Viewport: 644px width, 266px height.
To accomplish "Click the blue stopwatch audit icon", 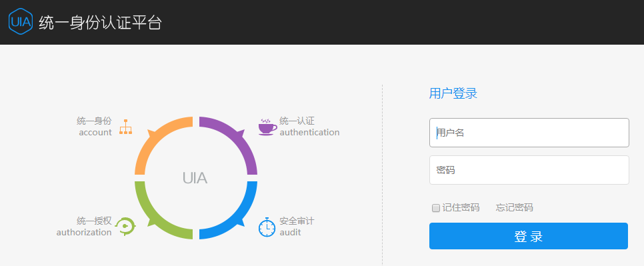I will click(x=267, y=227).
